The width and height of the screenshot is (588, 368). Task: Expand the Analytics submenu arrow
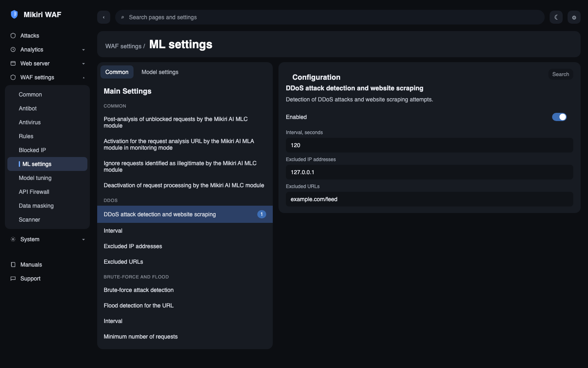point(83,50)
